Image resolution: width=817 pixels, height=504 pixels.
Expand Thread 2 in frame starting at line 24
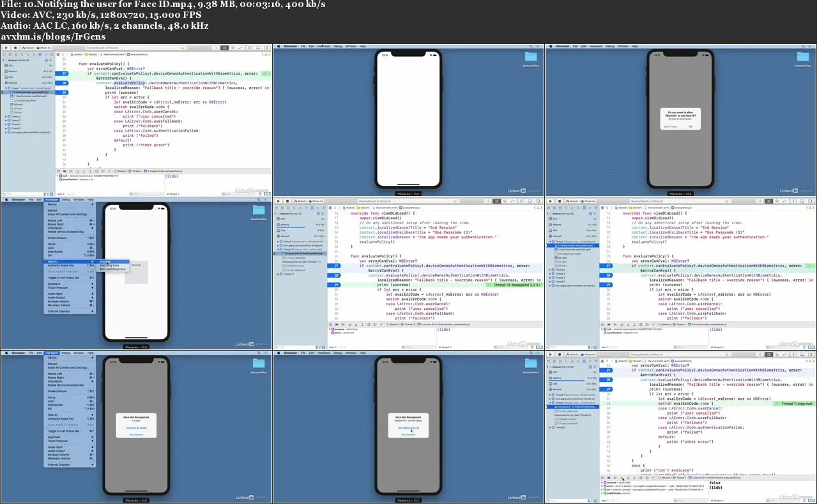click(6, 116)
